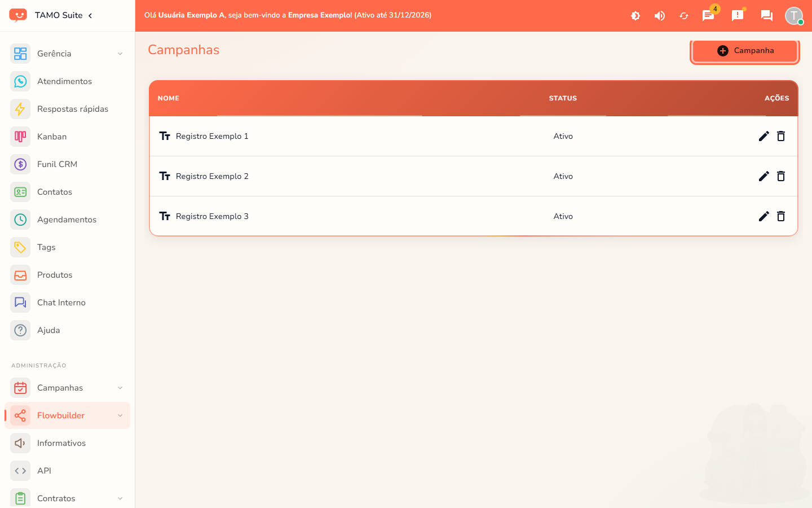Image resolution: width=812 pixels, height=508 pixels.
Task: Add a new Campanha button
Action: [x=745, y=51]
